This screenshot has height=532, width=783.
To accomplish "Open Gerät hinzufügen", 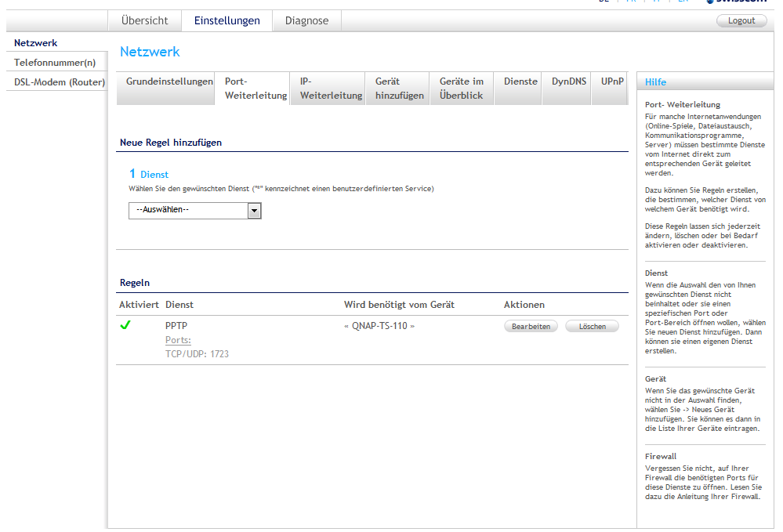I will [397, 88].
